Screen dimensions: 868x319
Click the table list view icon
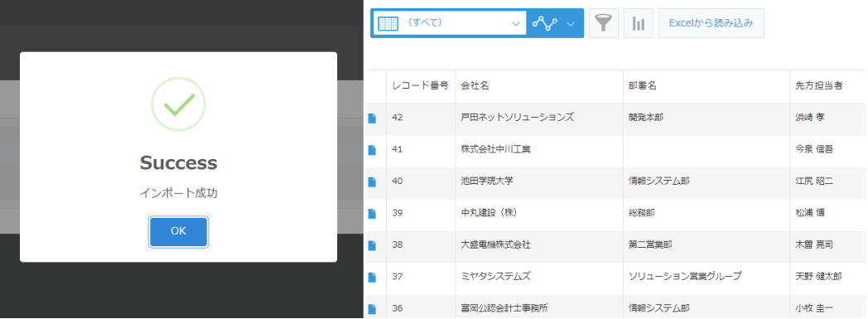[388, 23]
